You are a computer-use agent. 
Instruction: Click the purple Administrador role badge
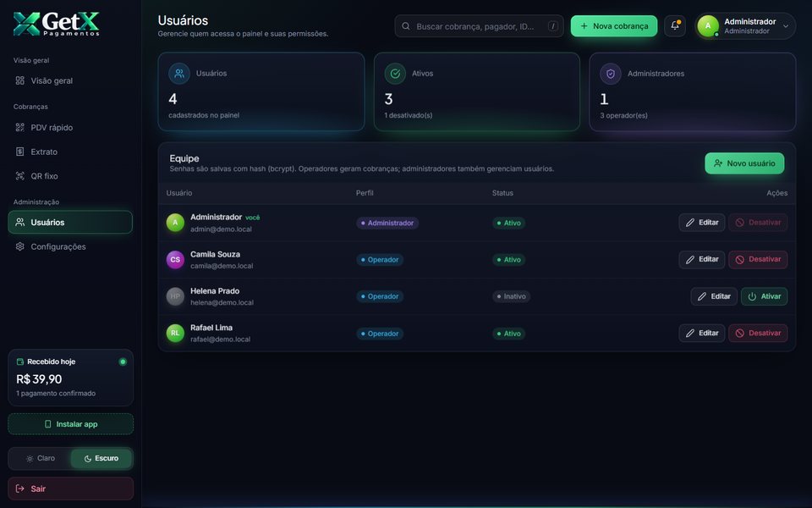tap(387, 223)
